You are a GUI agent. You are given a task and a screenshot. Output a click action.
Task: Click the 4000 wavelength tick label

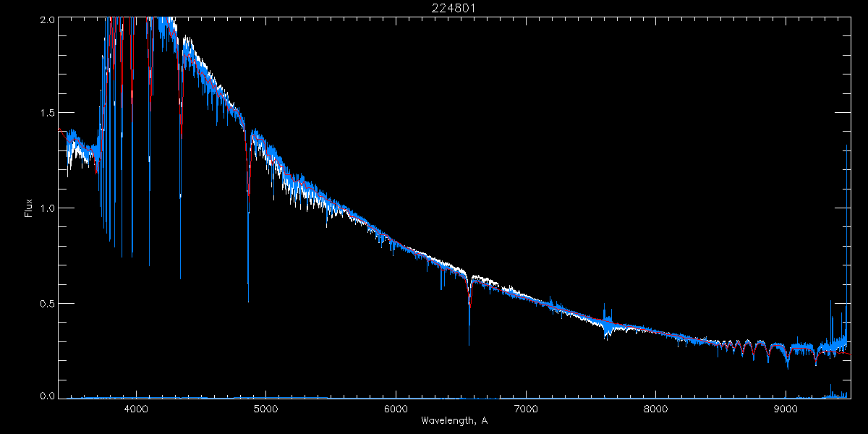pos(136,409)
